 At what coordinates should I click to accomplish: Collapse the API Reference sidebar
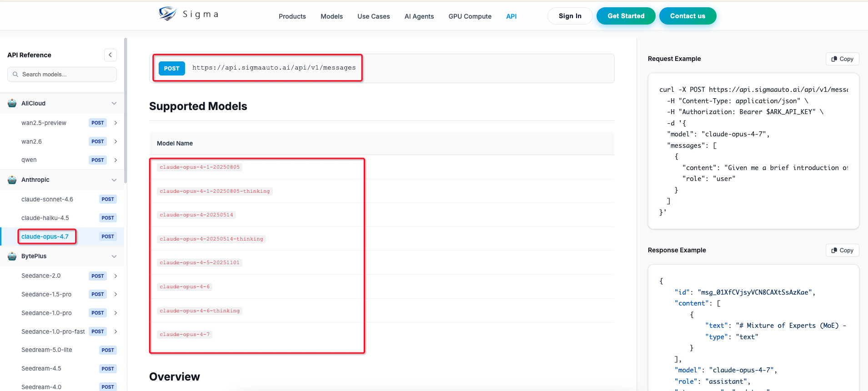click(x=110, y=55)
